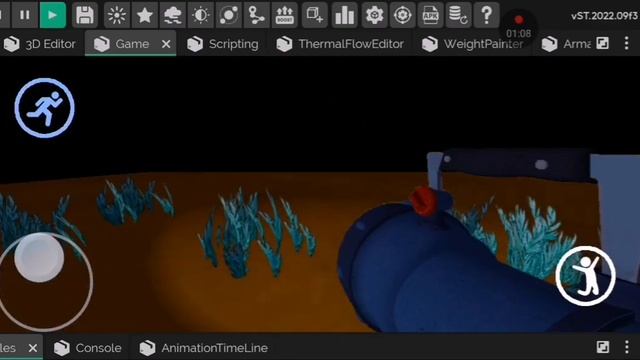This screenshot has width=640, height=360.
Task: Click the branch node graph icon
Action: 256,15
